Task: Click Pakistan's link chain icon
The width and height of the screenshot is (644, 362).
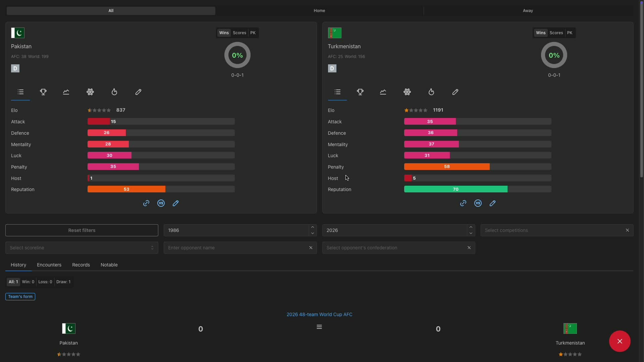Action: point(146,203)
